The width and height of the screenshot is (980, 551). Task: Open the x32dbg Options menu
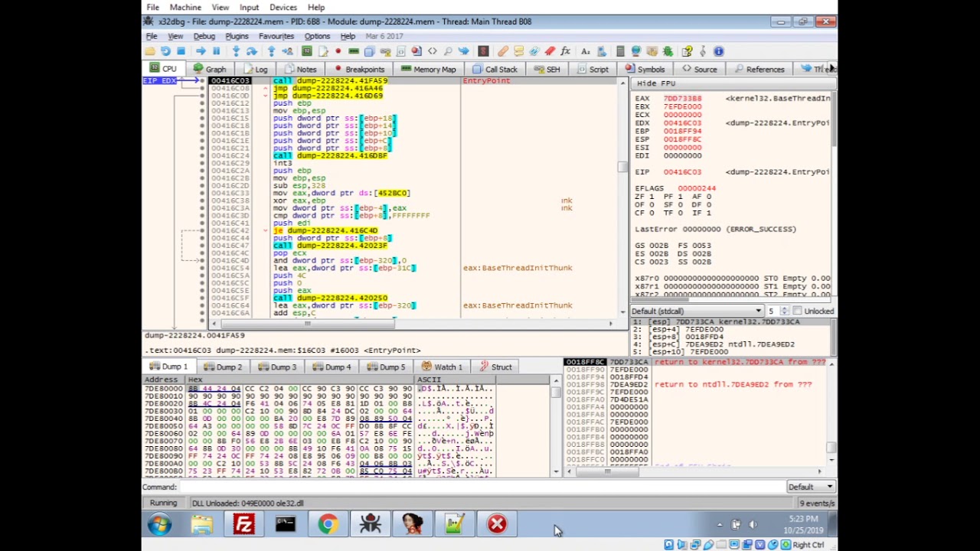click(x=317, y=36)
